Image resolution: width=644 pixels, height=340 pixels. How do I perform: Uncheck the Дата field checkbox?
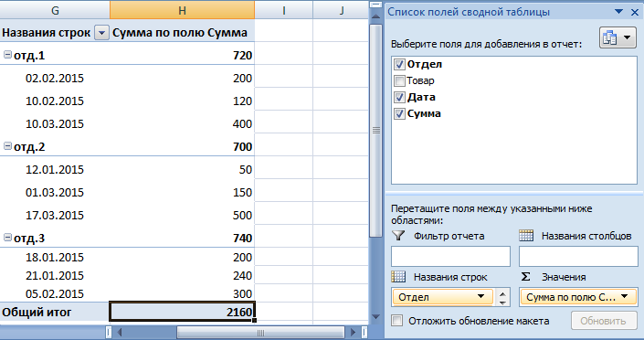click(x=399, y=97)
